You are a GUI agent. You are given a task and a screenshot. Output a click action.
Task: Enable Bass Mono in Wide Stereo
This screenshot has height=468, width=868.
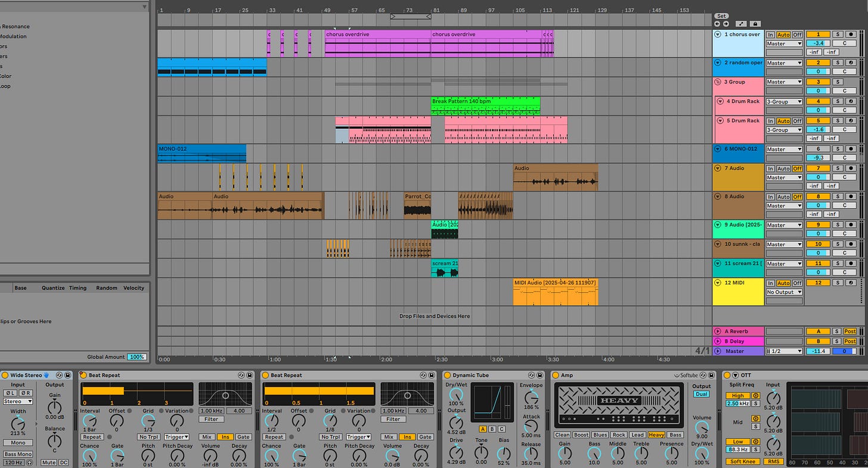click(x=18, y=454)
